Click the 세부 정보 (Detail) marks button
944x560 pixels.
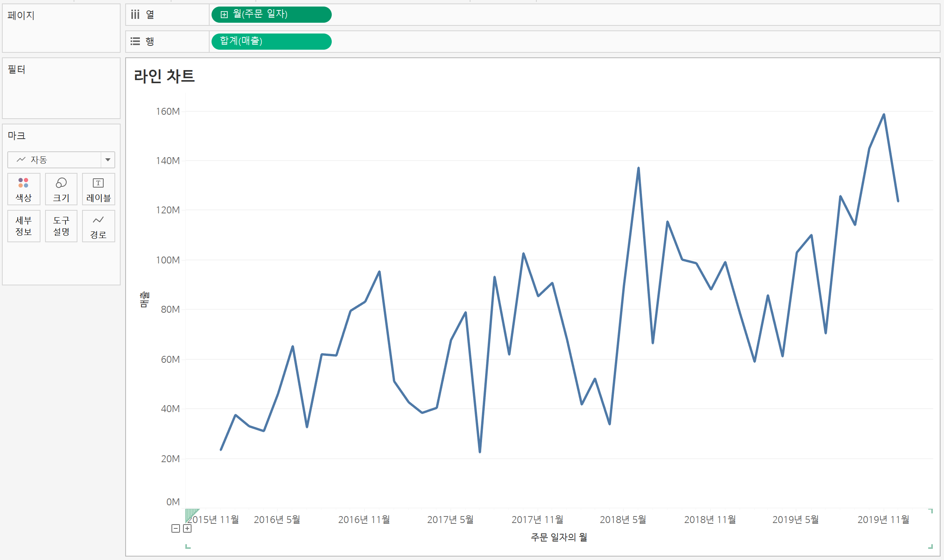pos(24,226)
